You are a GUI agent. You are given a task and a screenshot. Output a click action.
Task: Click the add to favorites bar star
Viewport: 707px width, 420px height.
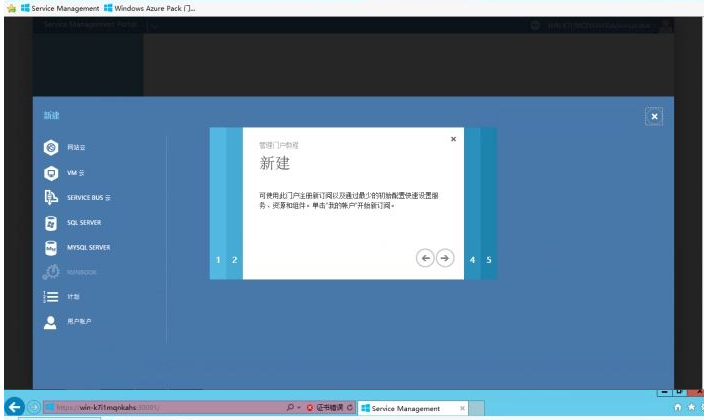pyautogui.click(x=11, y=8)
